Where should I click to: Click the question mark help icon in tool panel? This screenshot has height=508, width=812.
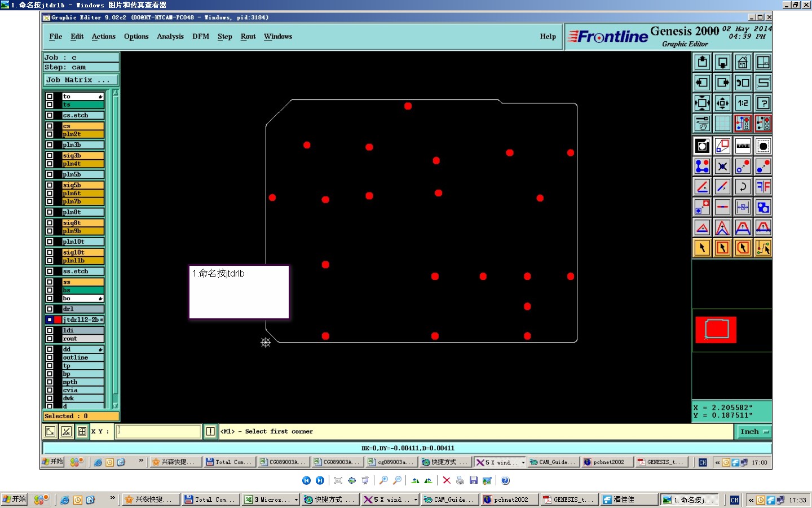coord(763,103)
